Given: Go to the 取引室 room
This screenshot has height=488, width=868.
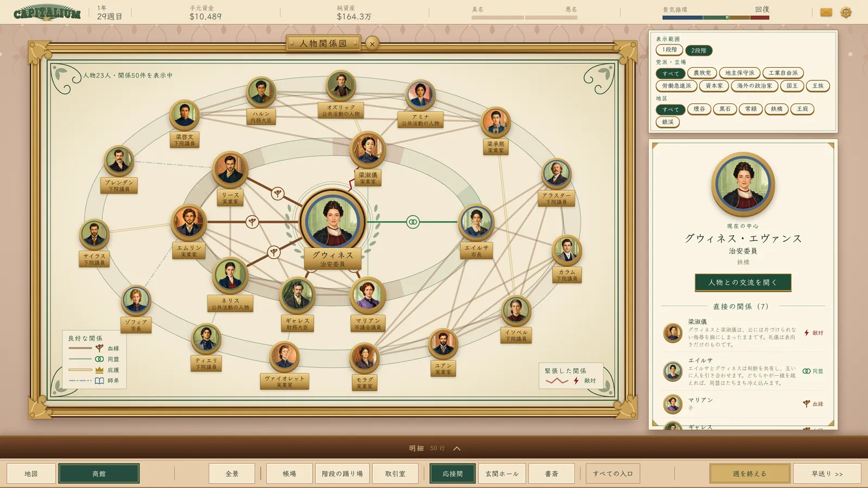Looking at the screenshot, I should pos(395,474).
